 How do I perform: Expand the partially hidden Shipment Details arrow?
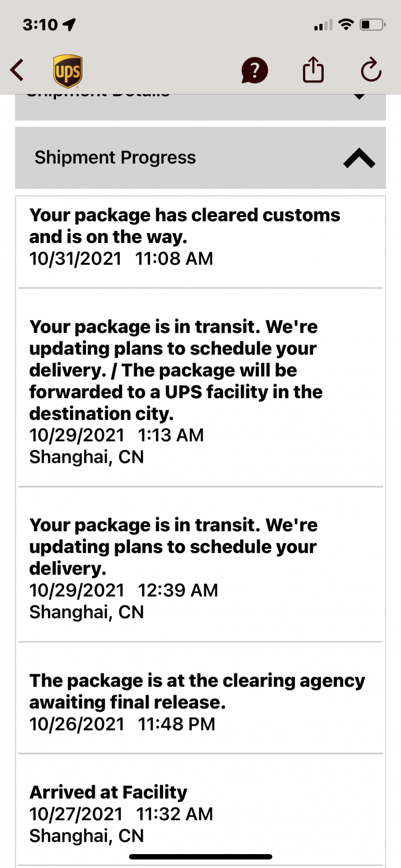359,96
